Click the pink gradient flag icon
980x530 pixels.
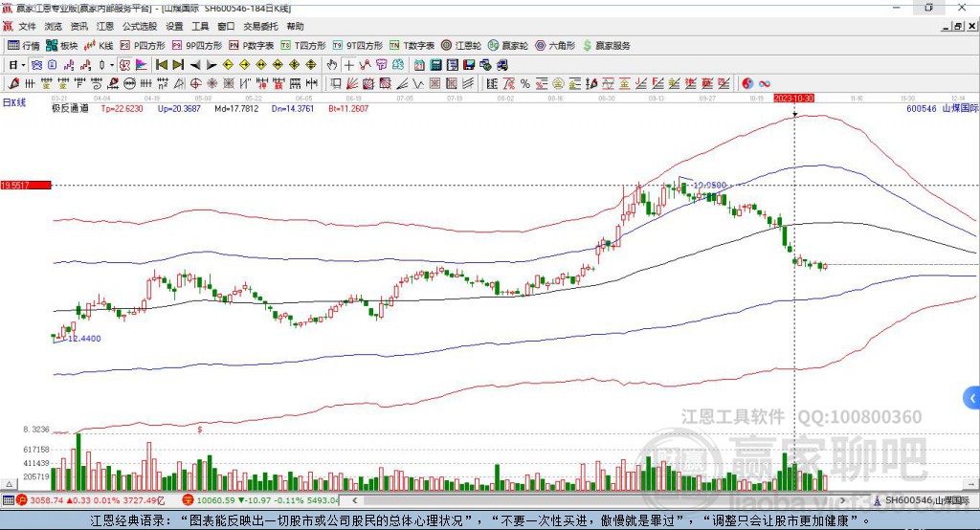coord(142,65)
